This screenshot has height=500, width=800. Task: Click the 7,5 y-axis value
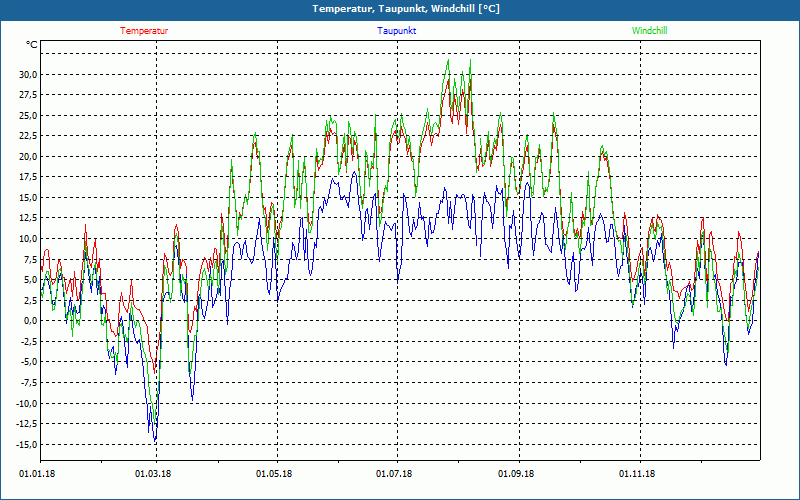click(31, 259)
